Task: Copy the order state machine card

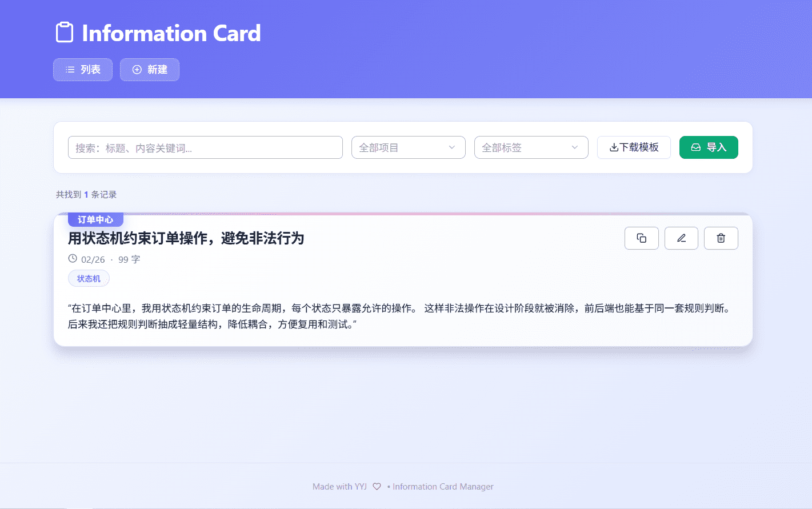Action: [641, 238]
